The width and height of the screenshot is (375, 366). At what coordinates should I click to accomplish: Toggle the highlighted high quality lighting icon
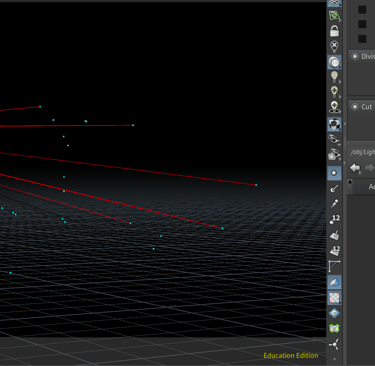334,62
